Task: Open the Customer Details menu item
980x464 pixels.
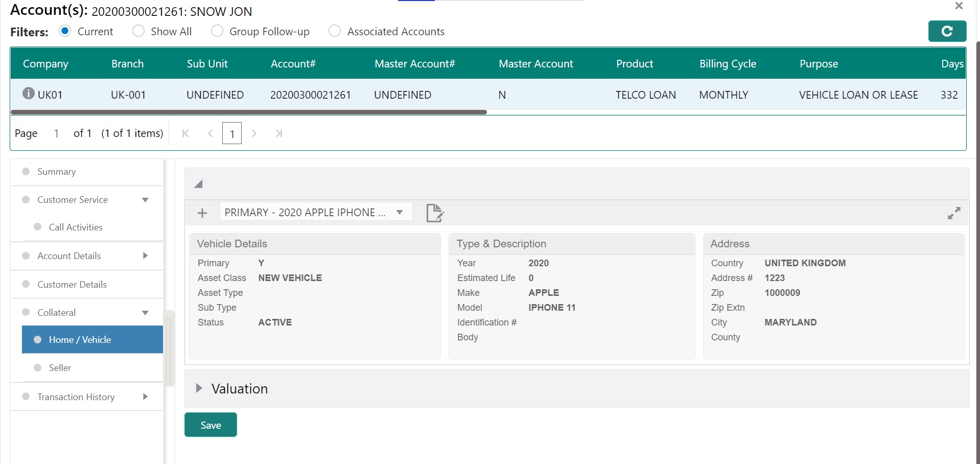Action: tap(72, 285)
